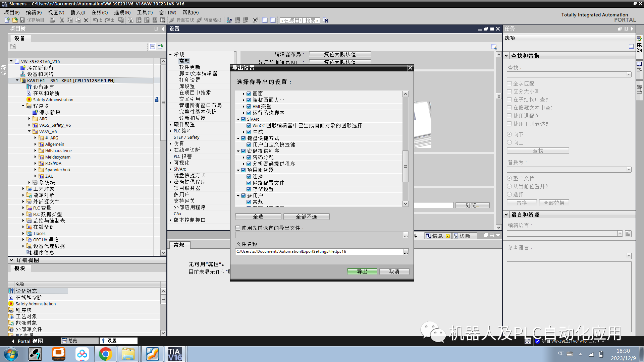The width and height of the screenshot is (644, 362).
Task: Switch to Portal 视图
Action: 27,341
